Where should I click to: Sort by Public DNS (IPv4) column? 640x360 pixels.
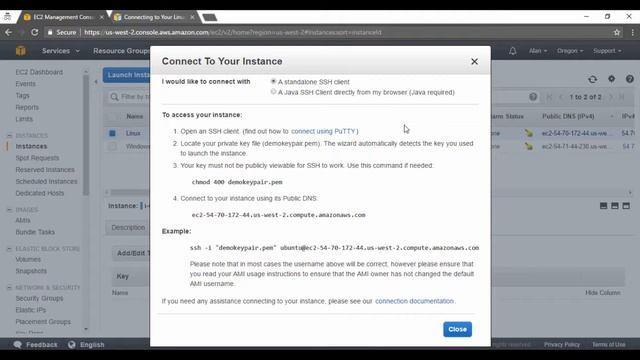(568, 117)
